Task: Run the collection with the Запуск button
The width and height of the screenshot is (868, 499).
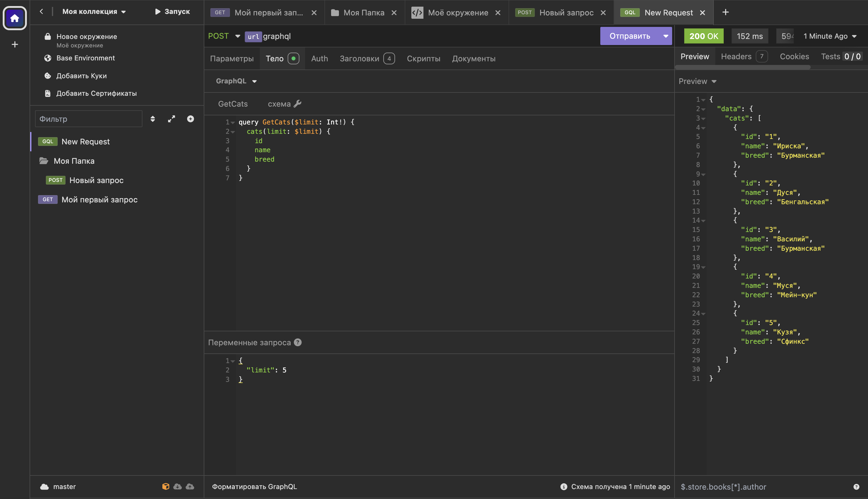Action: (173, 11)
